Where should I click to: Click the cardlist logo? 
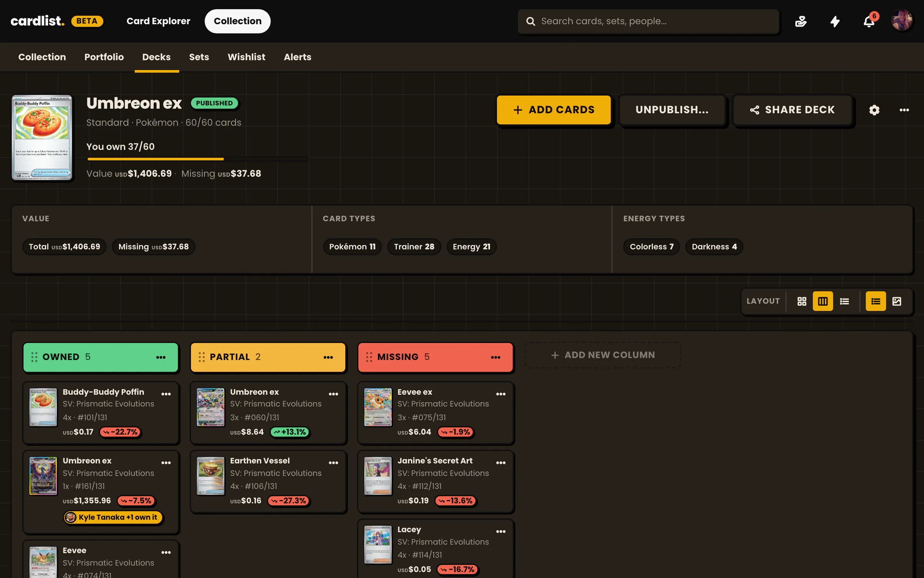(37, 21)
